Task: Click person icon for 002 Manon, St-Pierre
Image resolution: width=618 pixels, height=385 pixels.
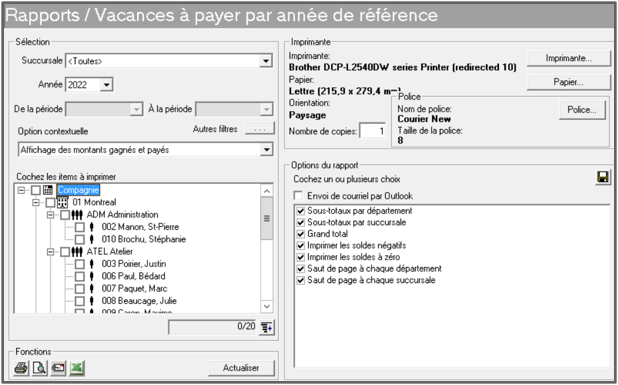Action: click(92, 227)
